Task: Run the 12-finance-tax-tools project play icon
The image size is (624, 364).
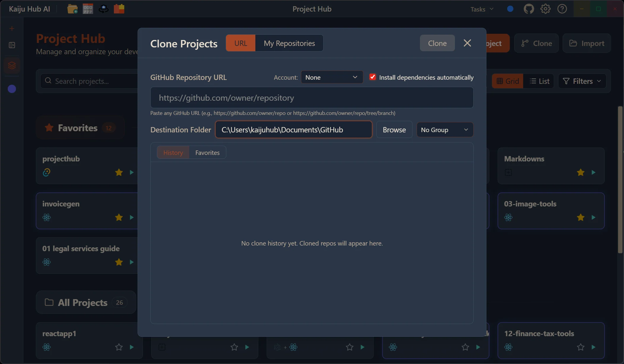Action: pyautogui.click(x=593, y=347)
